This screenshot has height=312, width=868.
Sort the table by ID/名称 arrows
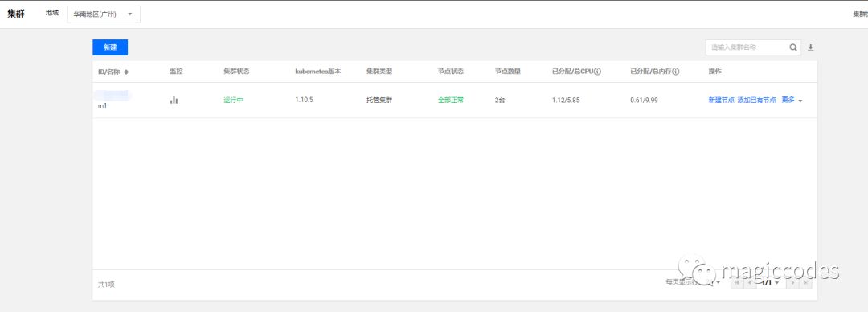coord(126,72)
